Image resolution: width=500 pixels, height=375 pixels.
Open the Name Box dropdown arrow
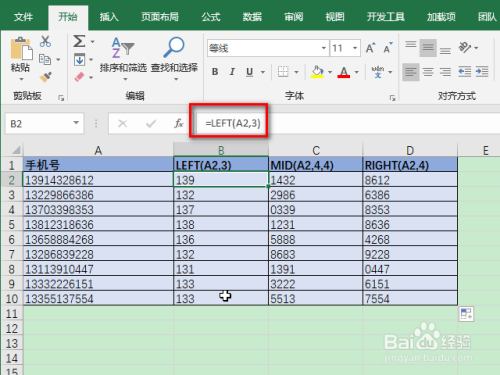point(76,123)
